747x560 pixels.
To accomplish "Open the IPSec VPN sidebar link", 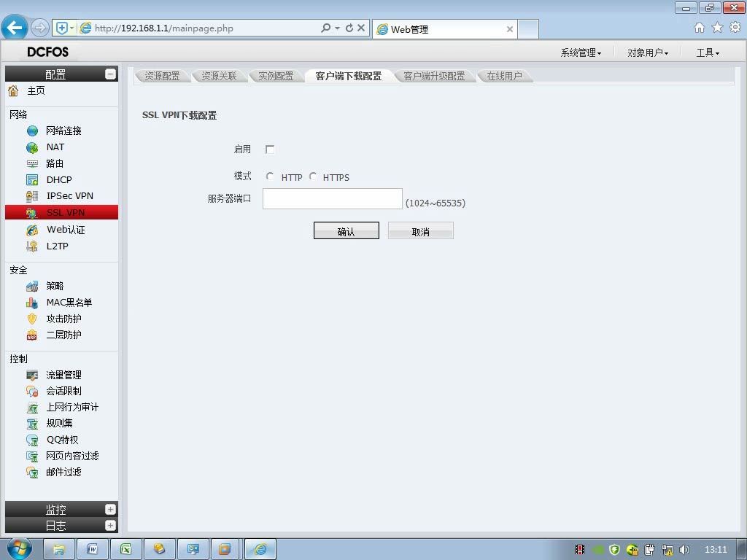I will pos(70,195).
